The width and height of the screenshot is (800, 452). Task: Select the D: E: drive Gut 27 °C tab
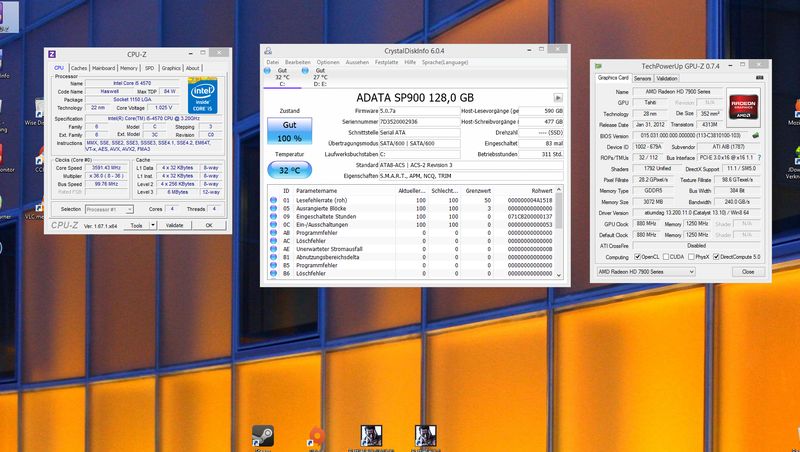pyautogui.click(x=320, y=77)
